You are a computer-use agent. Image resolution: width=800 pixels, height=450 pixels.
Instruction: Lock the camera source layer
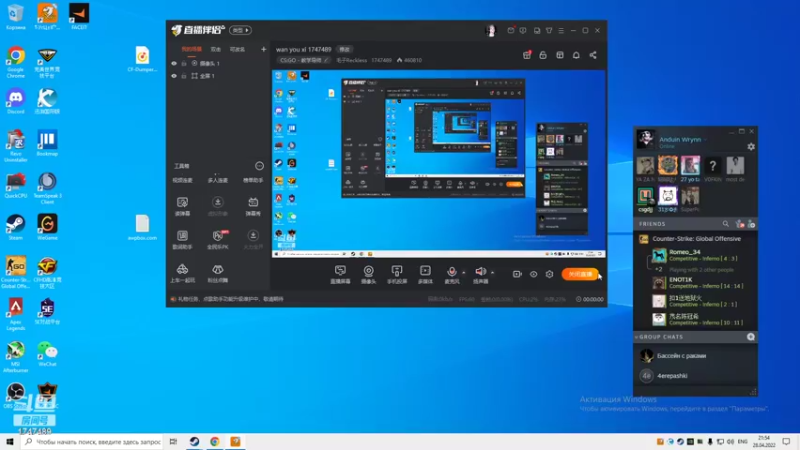click(184, 64)
